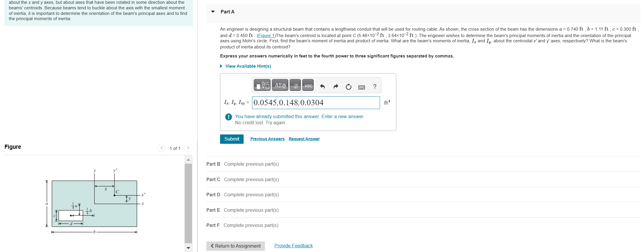The width and height of the screenshot is (644, 252).
Task: Submit the answer
Action: point(232,139)
